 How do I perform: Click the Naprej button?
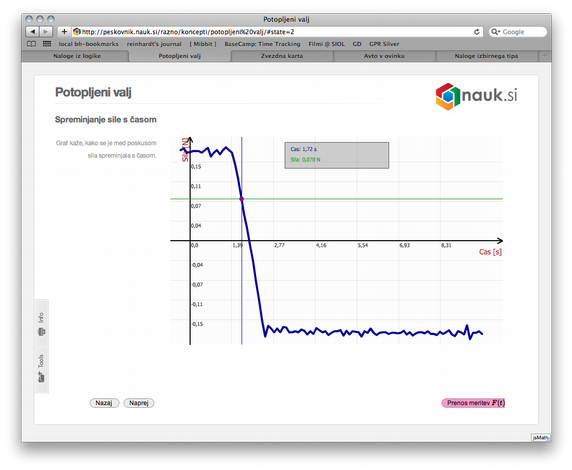pyautogui.click(x=139, y=403)
